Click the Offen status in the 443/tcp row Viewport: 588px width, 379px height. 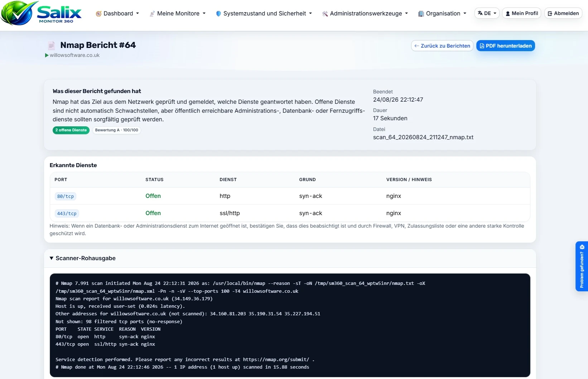pos(153,213)
